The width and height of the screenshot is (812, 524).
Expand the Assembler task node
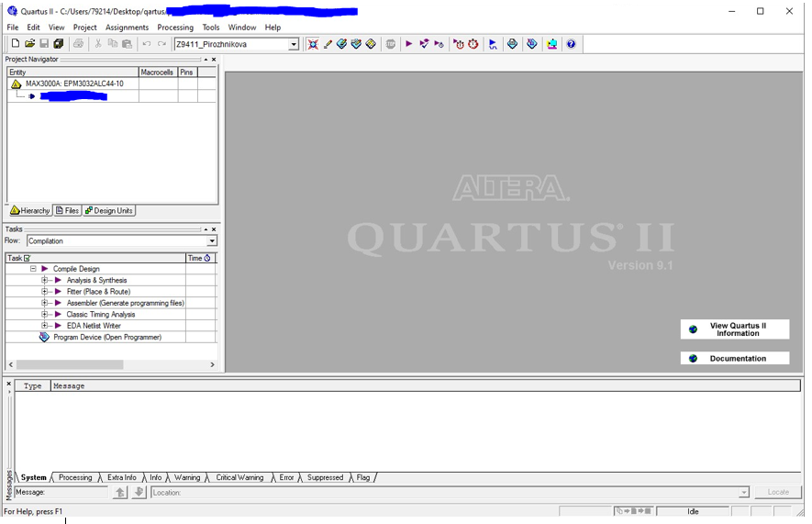45,303
